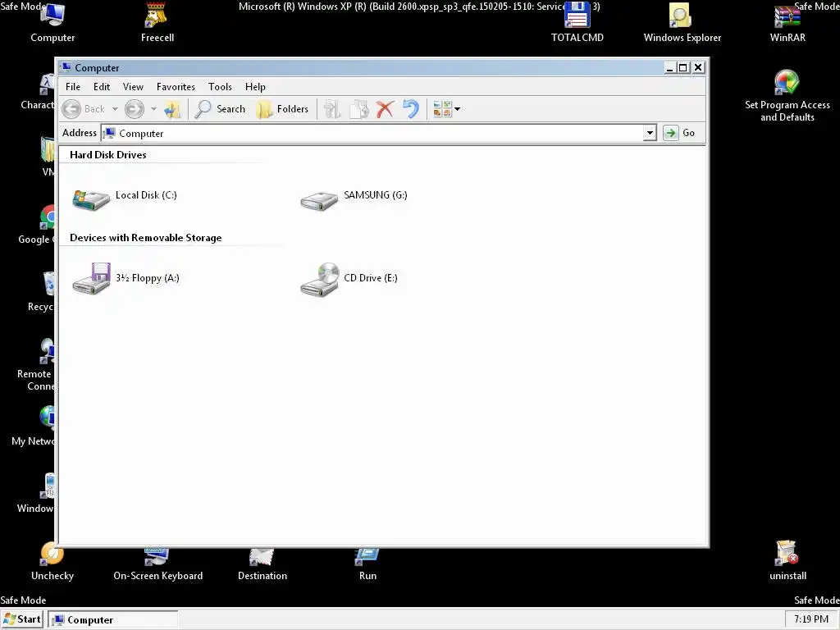Select 3½ Floppy (A:) drive

pyautogui.click(x=126, y=279)
